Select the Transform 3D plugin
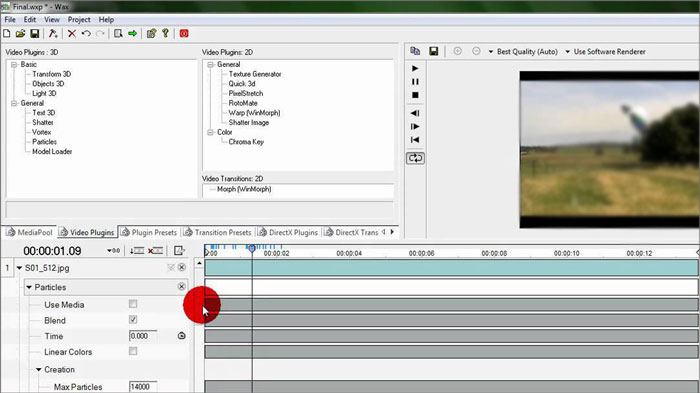 point(51,74)
